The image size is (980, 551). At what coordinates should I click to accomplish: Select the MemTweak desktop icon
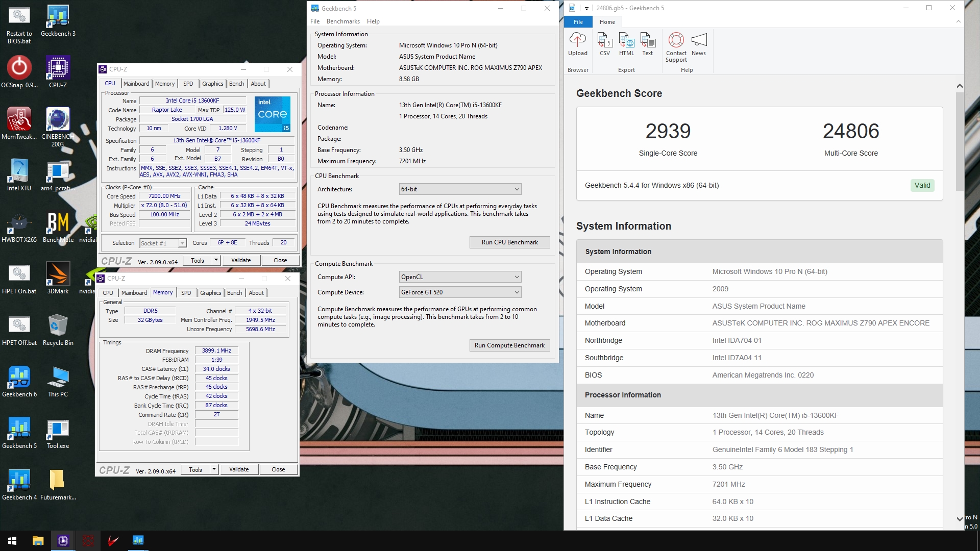19,123
